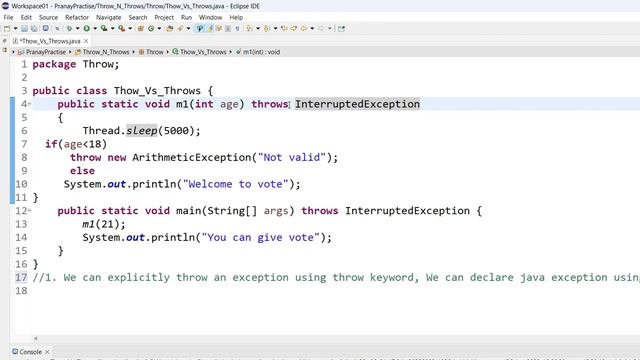This screenshot has width=640, height=360.
Task: Open the Project menu
Action: (x=164, y=18)
